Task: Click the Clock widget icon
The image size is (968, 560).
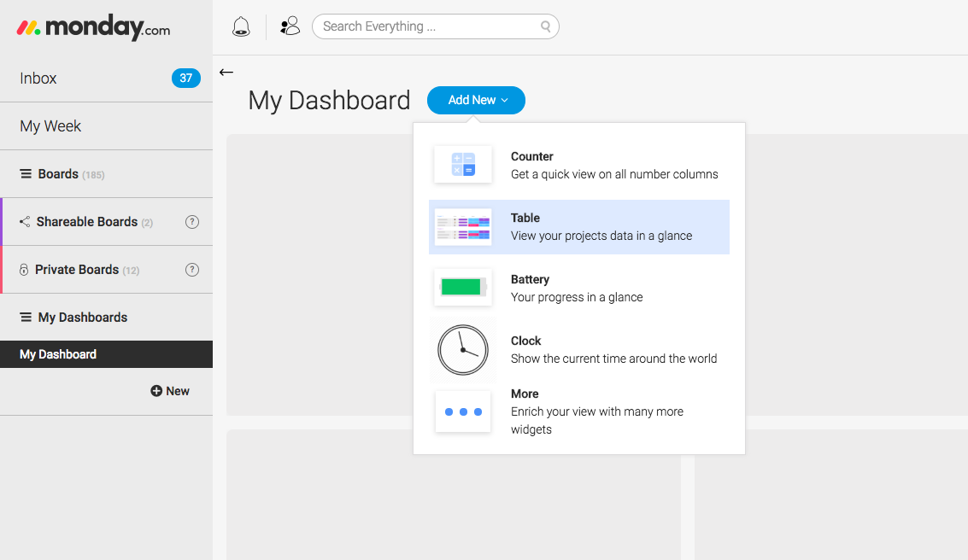Action: [463, 350]
